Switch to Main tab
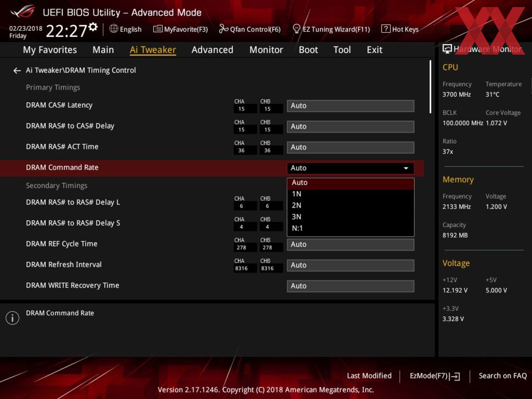Image resolution: width=532 pixels, height=399 pixels. coord(103,50)
